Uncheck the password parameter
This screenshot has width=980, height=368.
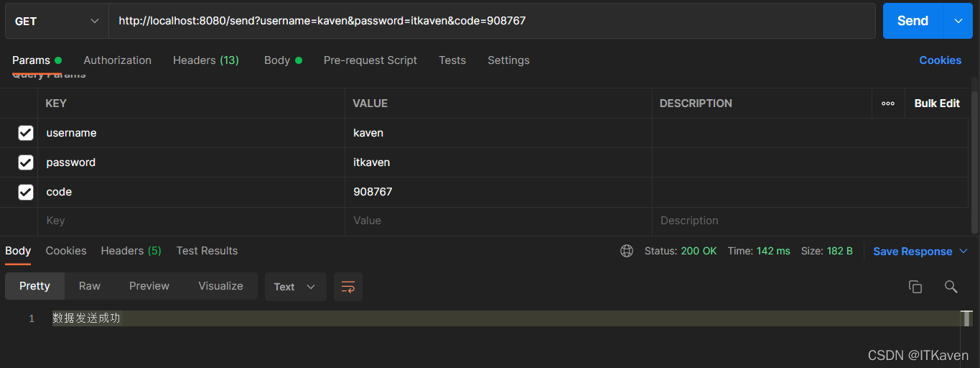pos(26,162)
